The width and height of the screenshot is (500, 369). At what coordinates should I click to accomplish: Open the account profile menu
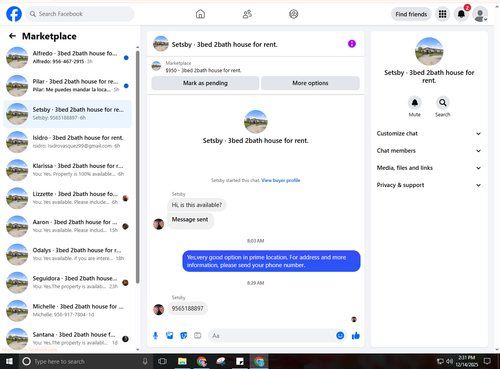tap(480, 14)
